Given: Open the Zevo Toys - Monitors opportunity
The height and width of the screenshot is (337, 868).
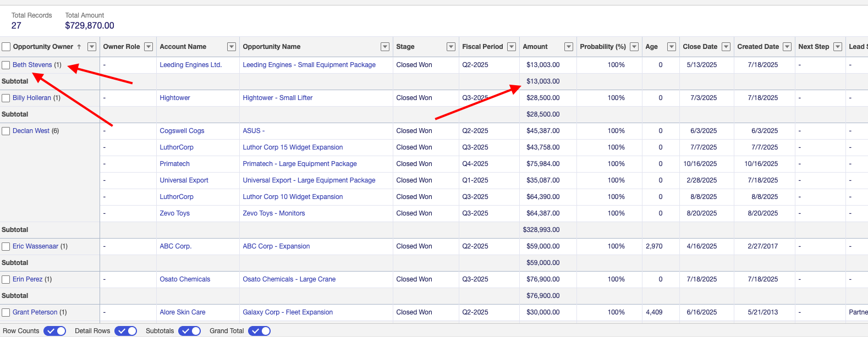Looking at the screenshot, I should coord(274,213).
